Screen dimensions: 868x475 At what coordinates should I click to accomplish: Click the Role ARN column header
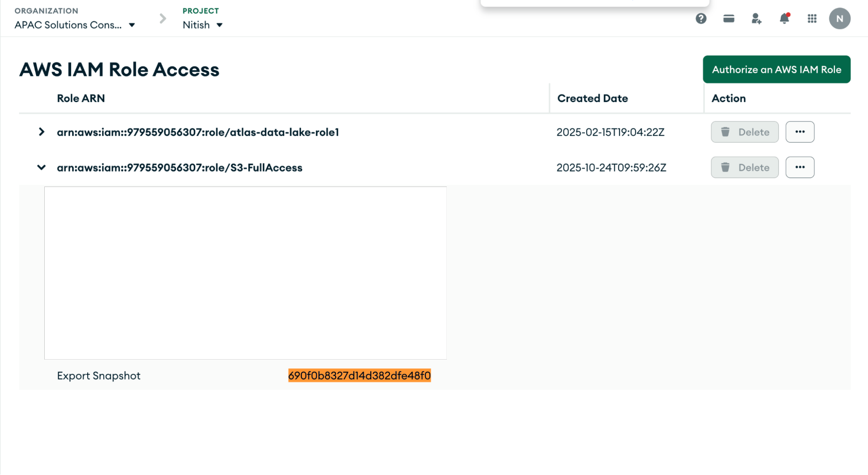81,98
